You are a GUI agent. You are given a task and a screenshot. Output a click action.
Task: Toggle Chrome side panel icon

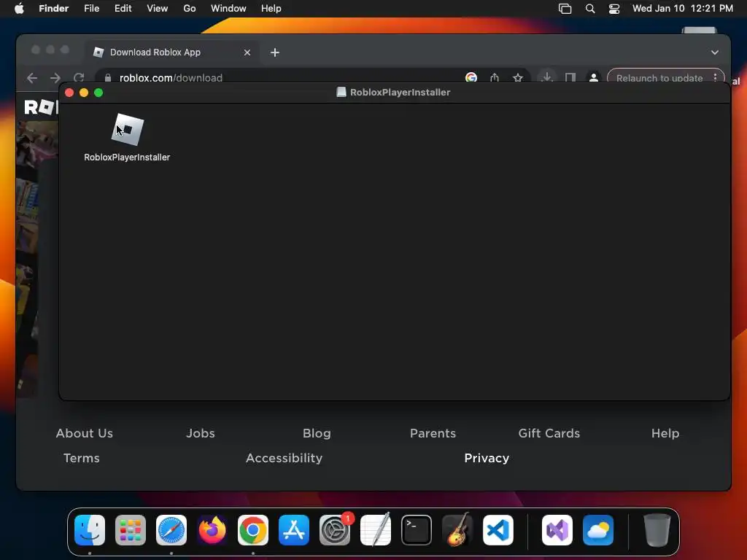point(570,77)
